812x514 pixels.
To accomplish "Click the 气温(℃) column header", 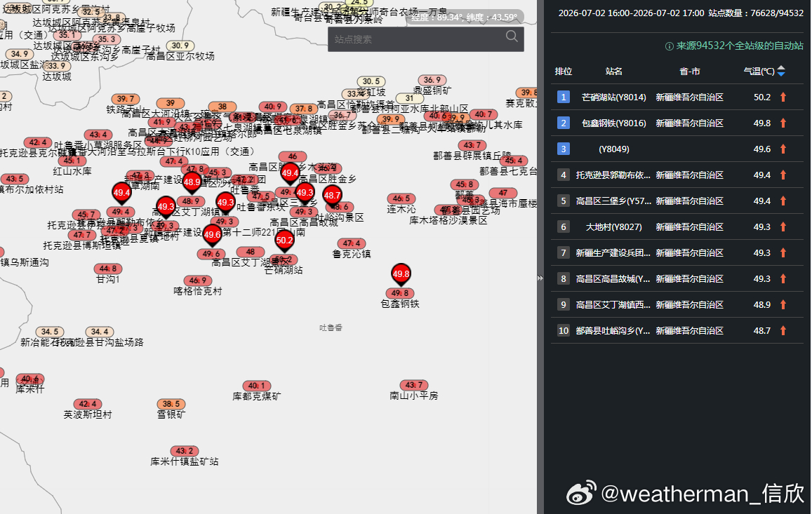I will coord(759,72).
